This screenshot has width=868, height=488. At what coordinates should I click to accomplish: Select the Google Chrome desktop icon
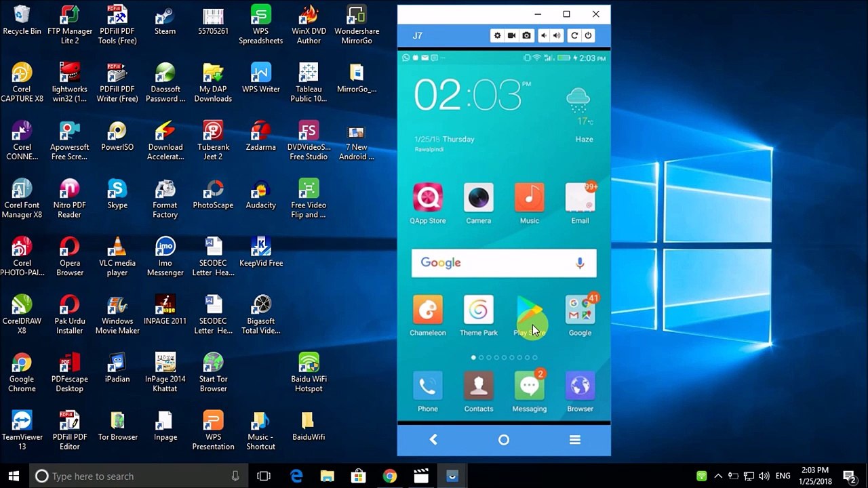[22, 373]
